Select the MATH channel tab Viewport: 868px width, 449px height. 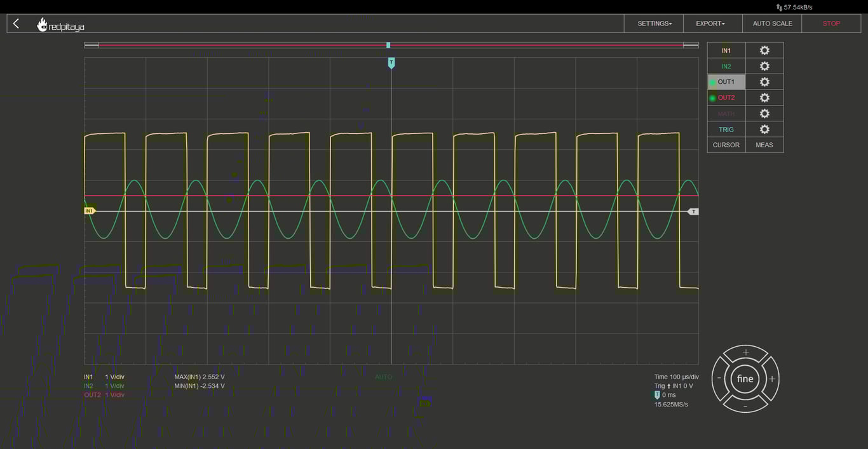click(726, 114)
